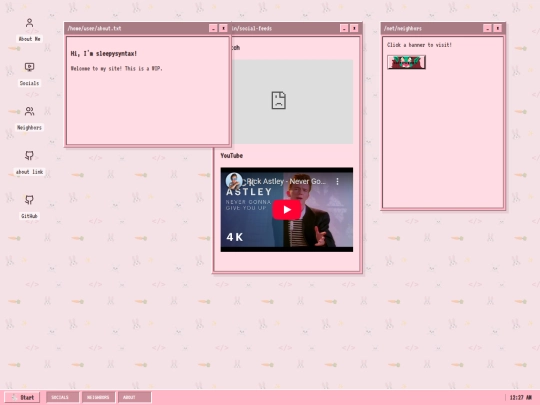
Task: Close the social-feeds window
Action: click(x=354, y=28)
